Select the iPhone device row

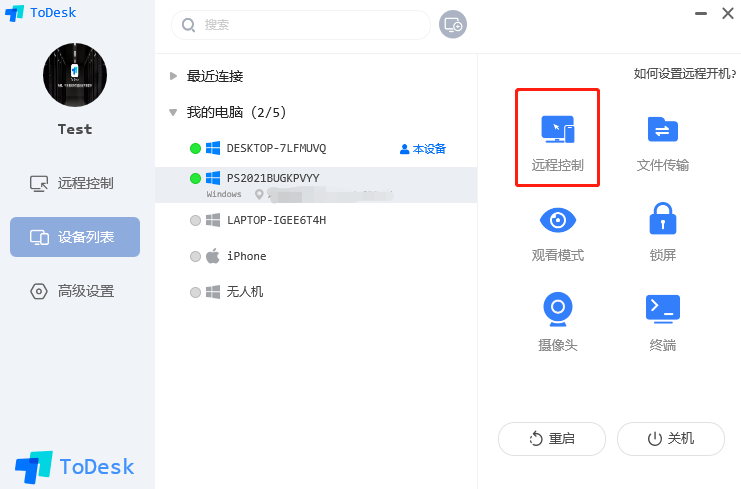316,256
